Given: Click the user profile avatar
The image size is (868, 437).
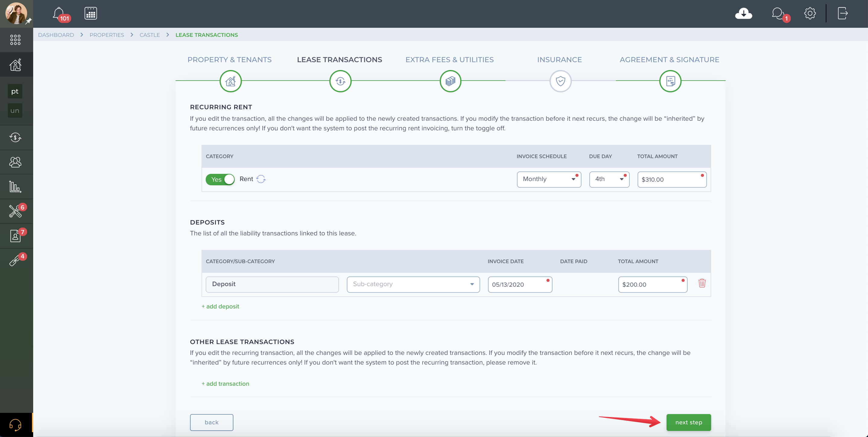Looking at the screenshot, I should coord(16,14).
